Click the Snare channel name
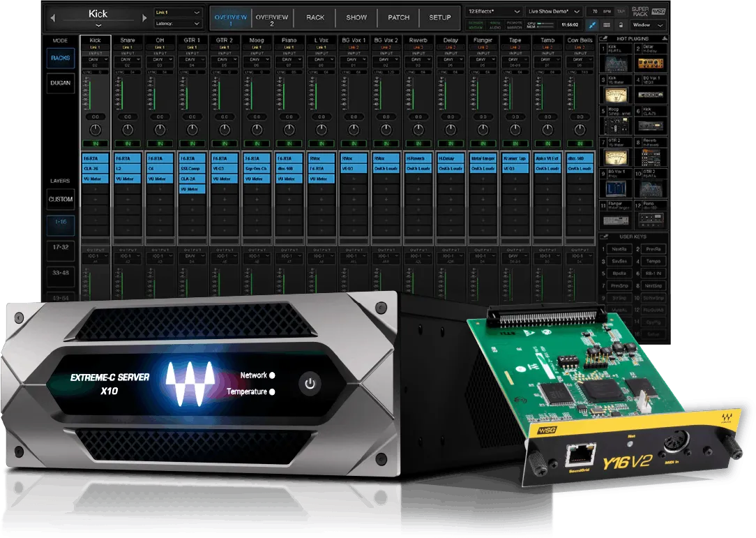 [128, 40]
